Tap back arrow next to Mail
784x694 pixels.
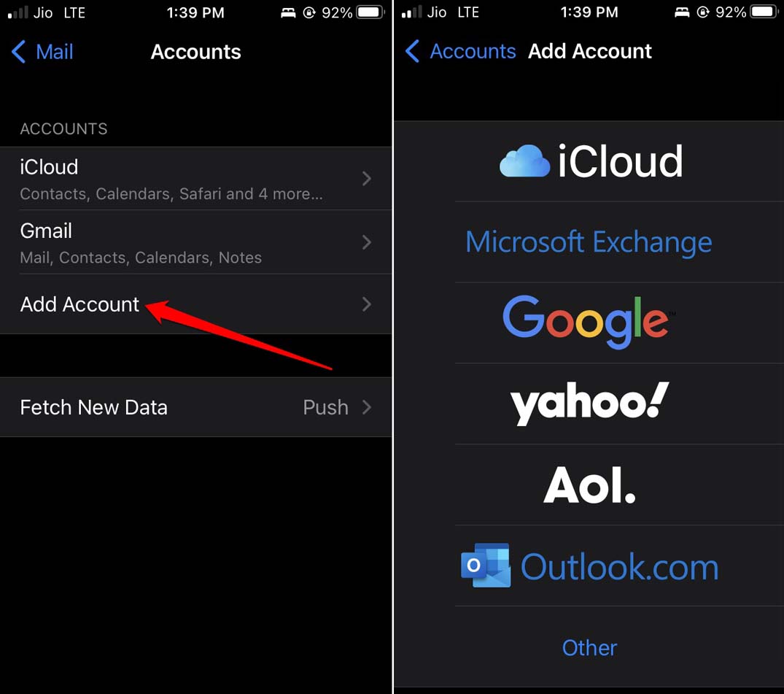(x=18, y=52)
